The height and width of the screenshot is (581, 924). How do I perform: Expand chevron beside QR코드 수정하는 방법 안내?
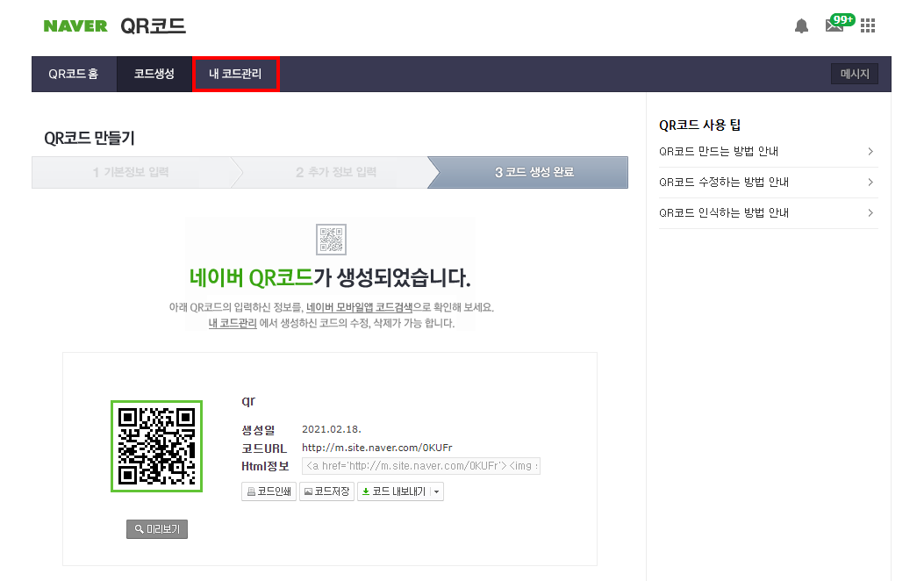point(870,182)
